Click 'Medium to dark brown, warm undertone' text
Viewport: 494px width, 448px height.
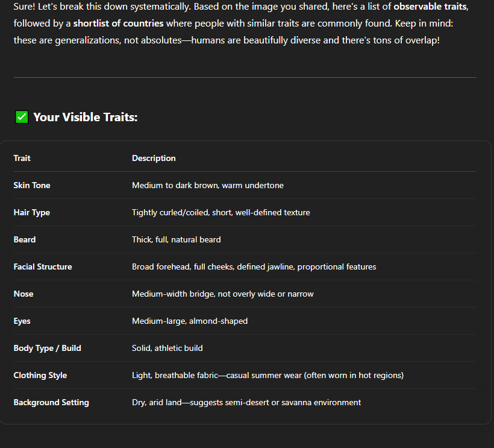coord(208,185)
